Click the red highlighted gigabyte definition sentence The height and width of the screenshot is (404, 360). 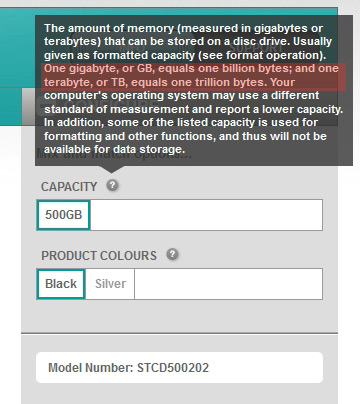click(193, 75)
